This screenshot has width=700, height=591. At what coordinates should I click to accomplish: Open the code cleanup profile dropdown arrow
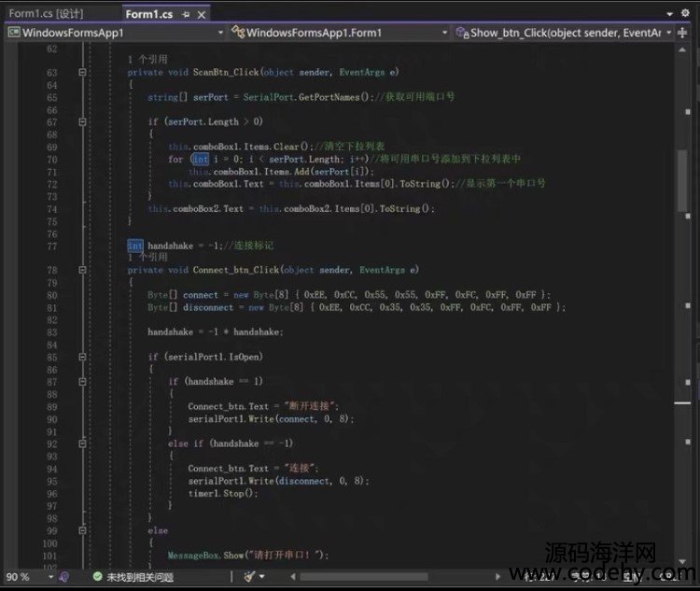tap(262, 577)
